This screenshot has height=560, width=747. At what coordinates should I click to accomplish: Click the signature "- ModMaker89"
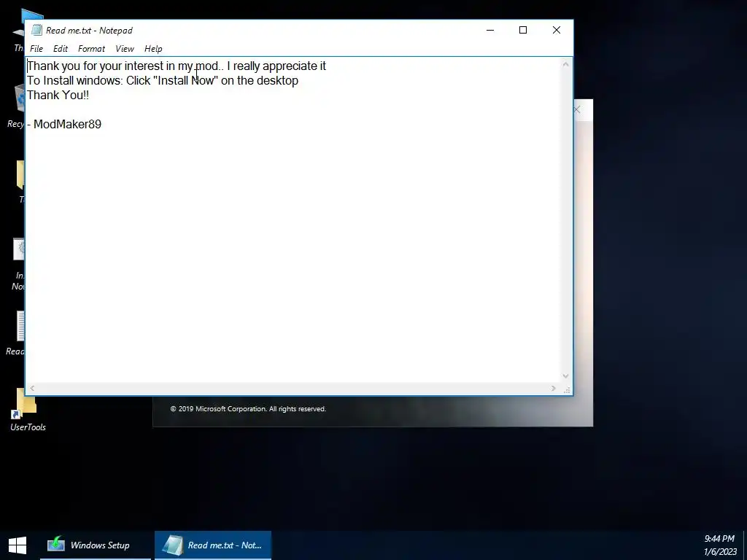[64, 124]
